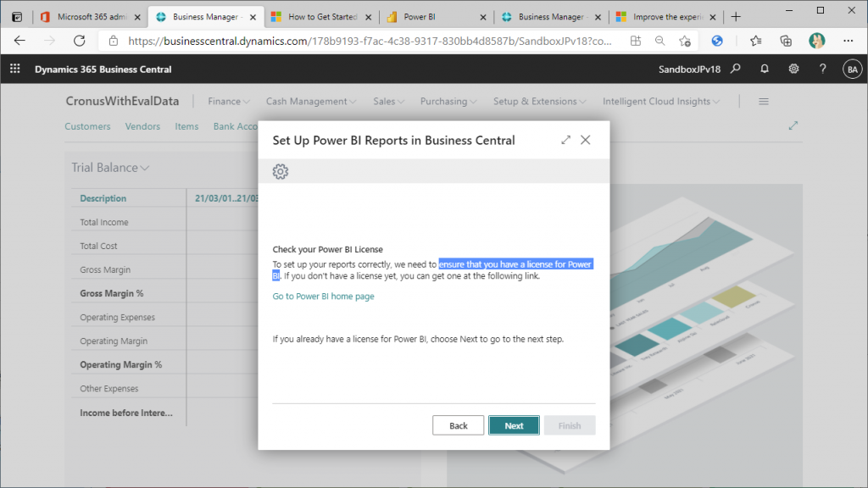Expand the Sales menu
Screen dimensions: 868x488
tap(388, 102)
